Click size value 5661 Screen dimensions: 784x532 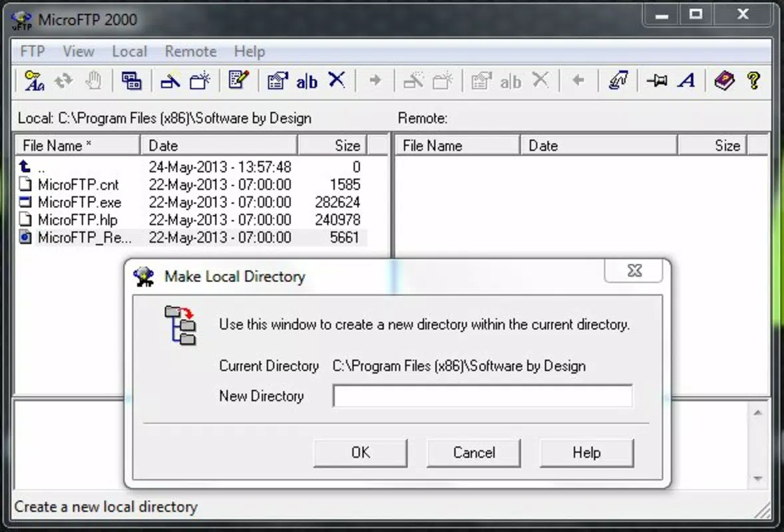point(345,237)
